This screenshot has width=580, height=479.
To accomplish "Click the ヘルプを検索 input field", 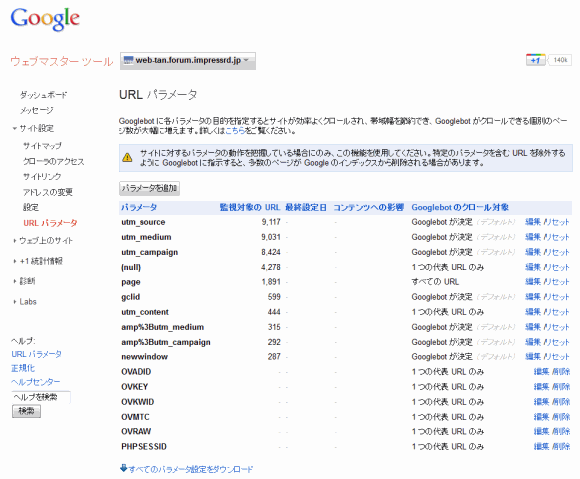I will [x=41, y=397].
